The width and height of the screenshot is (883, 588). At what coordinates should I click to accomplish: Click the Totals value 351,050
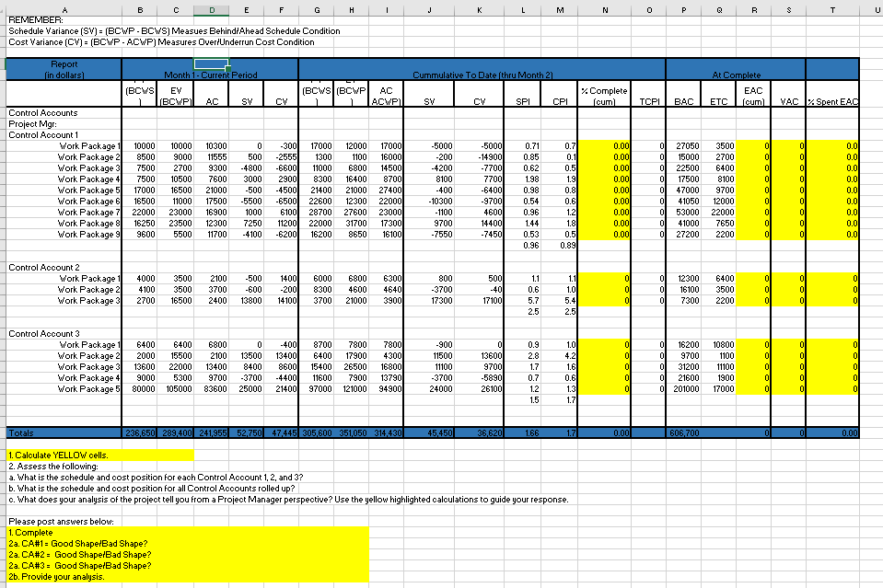(x=353, y=433)
